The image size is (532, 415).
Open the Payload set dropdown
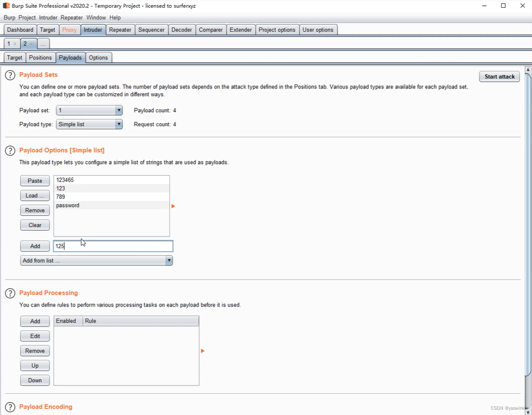pyautogui.click(x=89, y=110)
